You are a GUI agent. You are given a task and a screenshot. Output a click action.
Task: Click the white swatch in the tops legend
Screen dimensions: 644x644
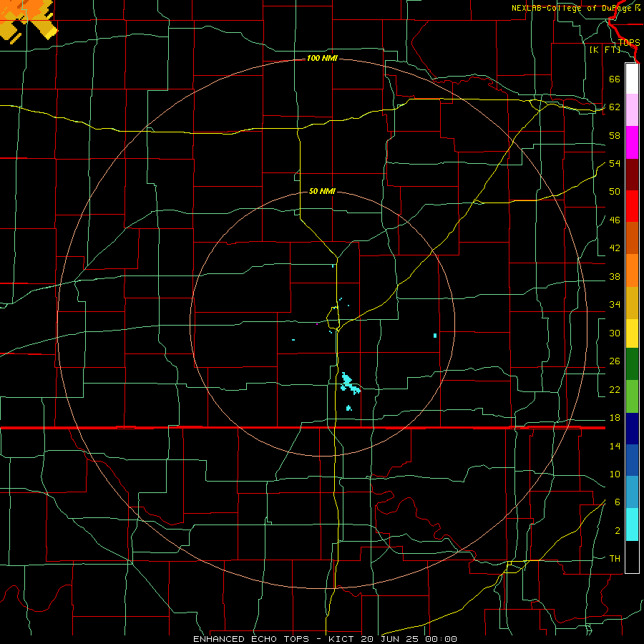click(632, 79)
